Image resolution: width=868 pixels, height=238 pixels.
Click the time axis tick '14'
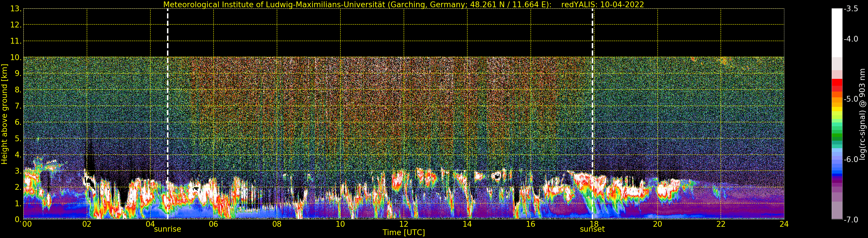[x=467, y=224]
